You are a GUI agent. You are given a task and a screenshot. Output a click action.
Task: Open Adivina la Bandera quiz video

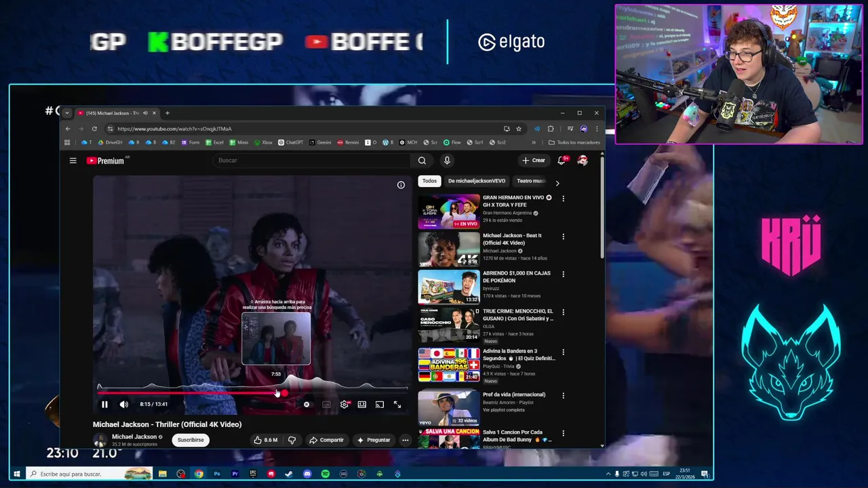(x=448, y=365)
